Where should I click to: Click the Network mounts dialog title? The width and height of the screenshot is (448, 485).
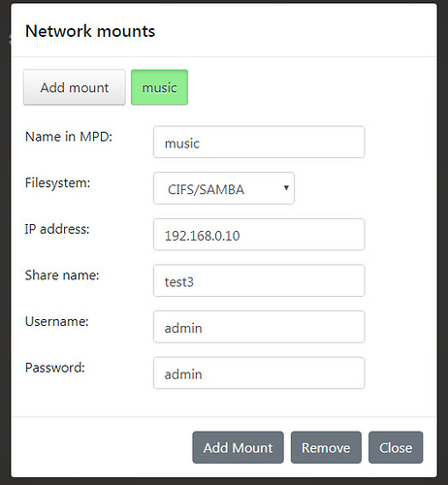(x=90, y=31)
